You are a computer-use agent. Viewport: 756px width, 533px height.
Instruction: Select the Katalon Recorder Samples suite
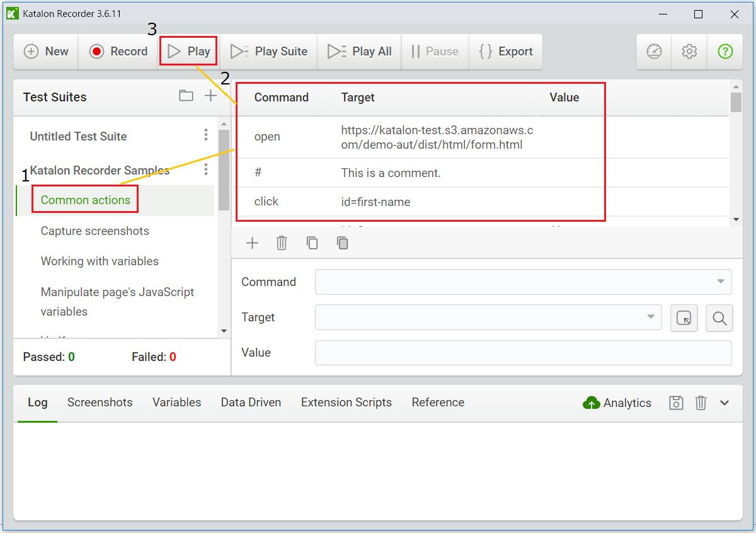click(x=100, y=170)
